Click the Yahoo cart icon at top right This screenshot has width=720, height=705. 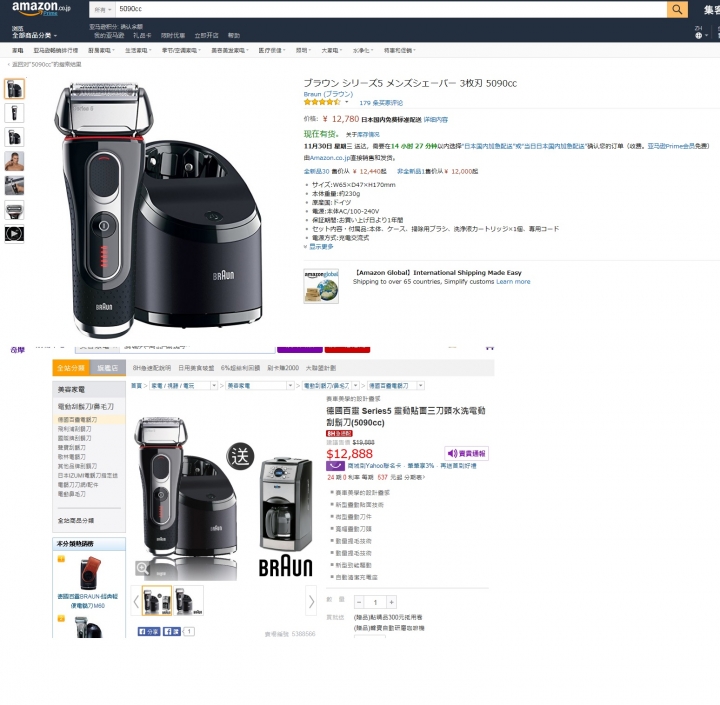[489, 348]
